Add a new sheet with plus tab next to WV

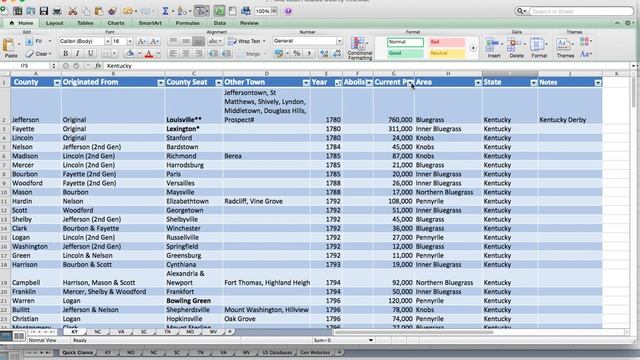coord(229,332)
